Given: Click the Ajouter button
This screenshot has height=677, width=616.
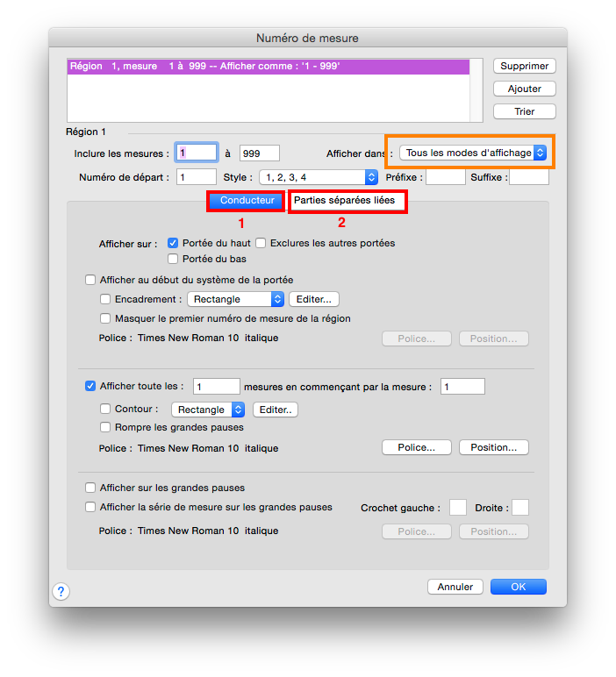Looking at the screenshot, I should [524, 89].
